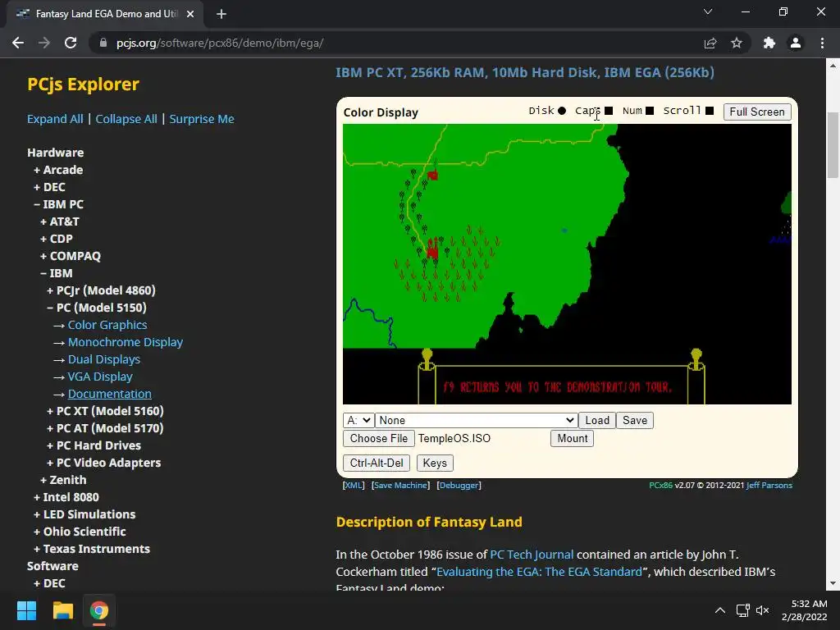Expand the CDP tree item

point(57,239)
